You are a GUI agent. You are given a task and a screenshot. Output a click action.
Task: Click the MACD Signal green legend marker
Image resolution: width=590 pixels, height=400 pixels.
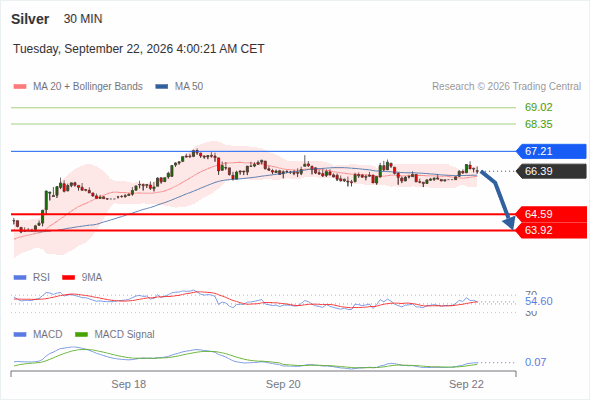tap(81, 334)
